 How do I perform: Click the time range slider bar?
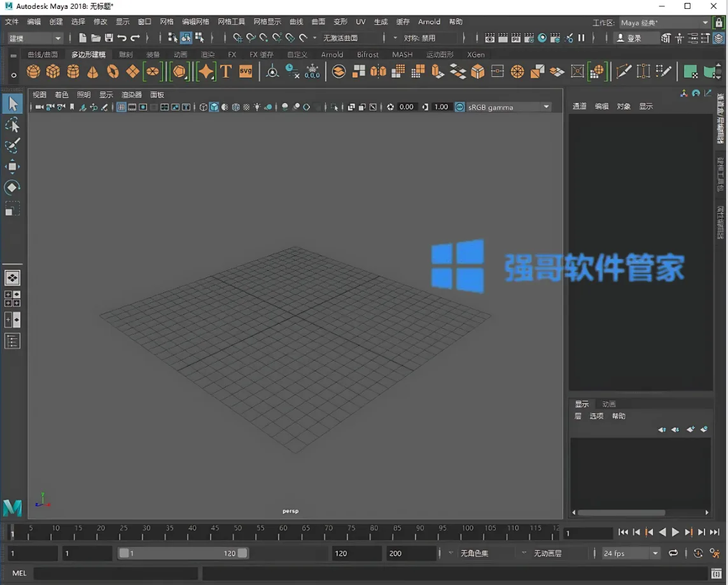183,553
